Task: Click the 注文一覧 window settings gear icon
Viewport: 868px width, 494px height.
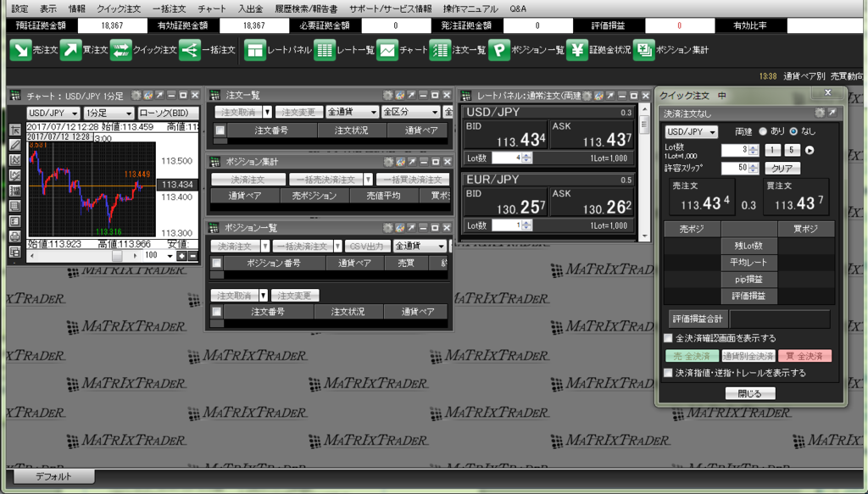Action: 387,96
